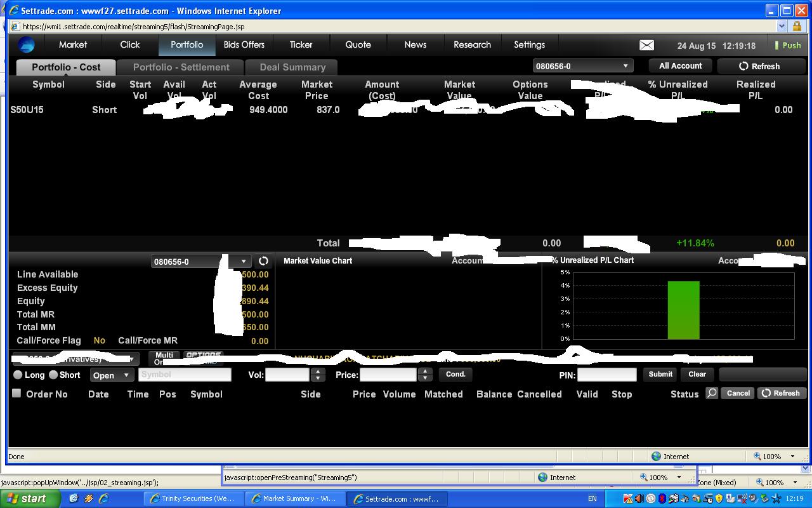Screen dimensions: 812x508
Task: Click the Clear button
Action: coord(697,374)
